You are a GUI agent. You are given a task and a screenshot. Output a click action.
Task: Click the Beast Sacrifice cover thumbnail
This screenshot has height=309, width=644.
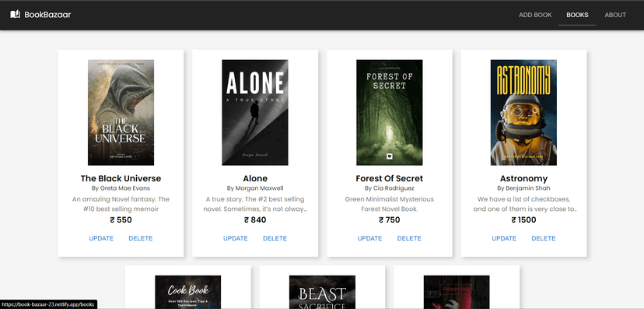coord(322,292)
